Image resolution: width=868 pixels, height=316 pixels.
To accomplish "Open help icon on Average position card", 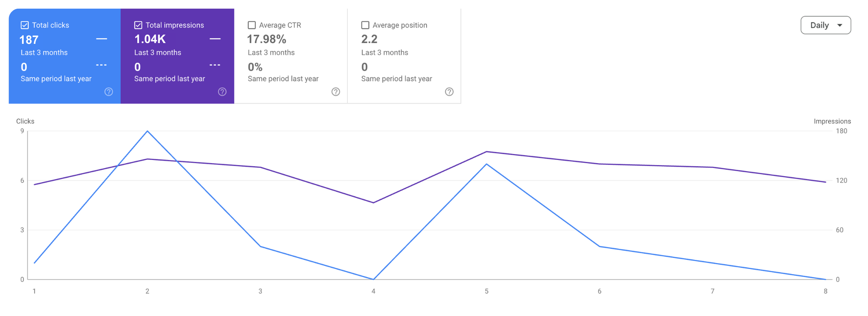I will [449, 92].
